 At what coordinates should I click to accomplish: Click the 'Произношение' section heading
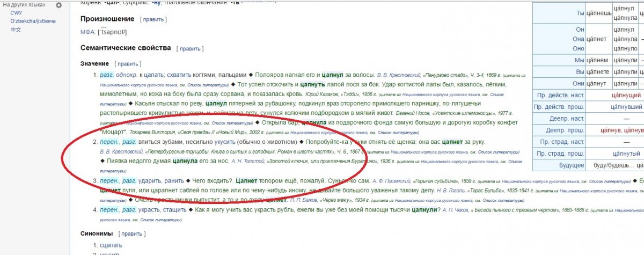108,19
